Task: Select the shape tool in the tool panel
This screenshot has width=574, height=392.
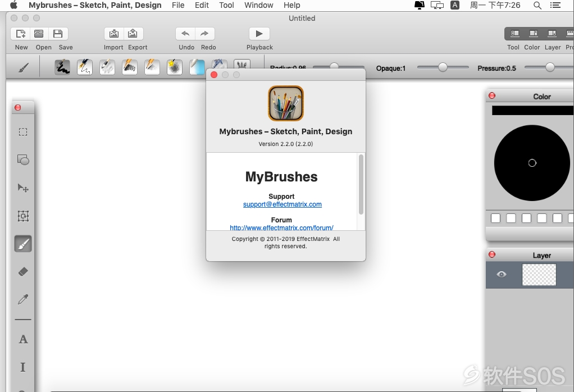Action: click(23, 160)
